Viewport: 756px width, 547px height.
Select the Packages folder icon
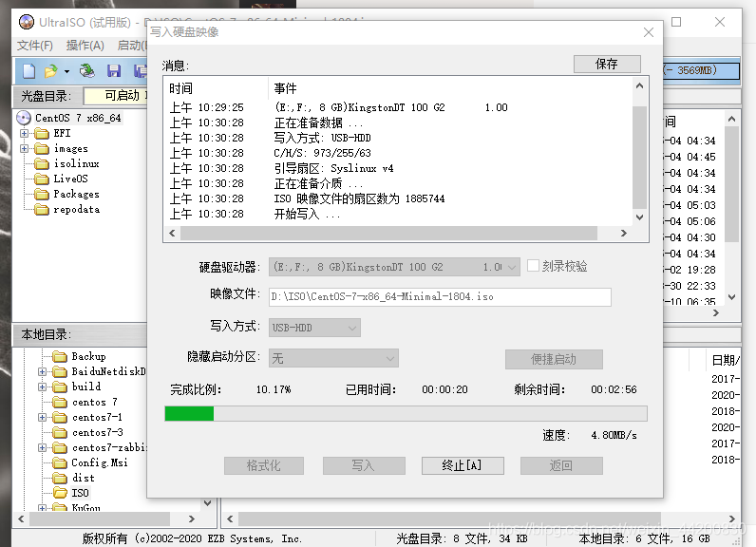pos(42,195)
